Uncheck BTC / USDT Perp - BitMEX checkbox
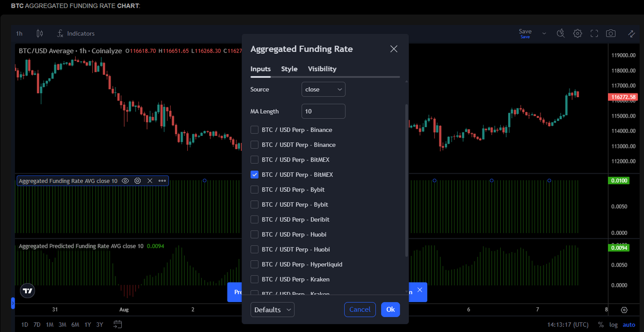The image size is (644, 332). pos(254,175)
